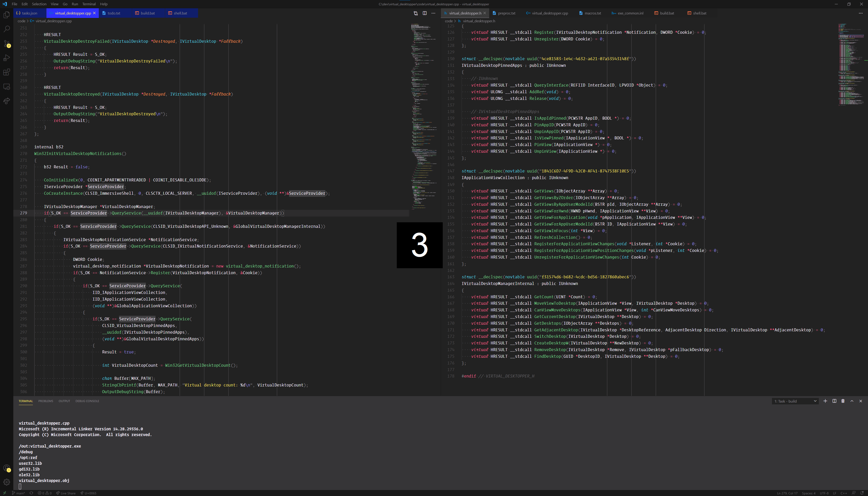Open Source Control view with pending changes

tap(6, 44)
